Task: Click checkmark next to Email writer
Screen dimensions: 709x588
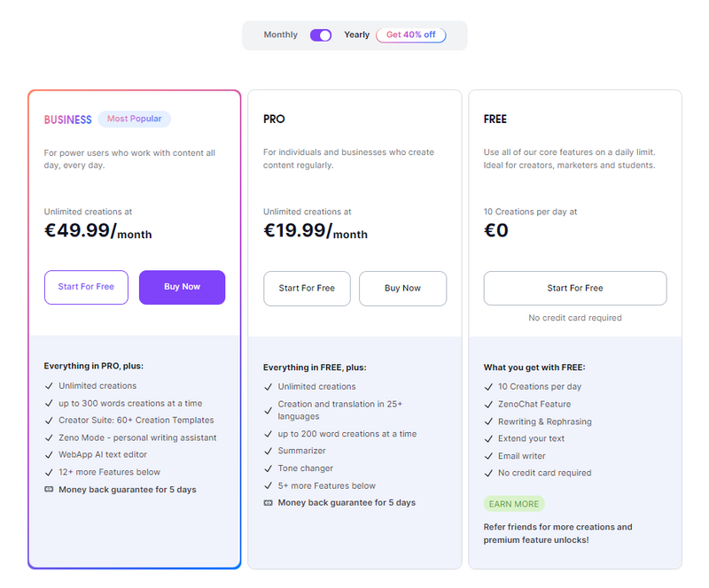Action: coord(488,456)
